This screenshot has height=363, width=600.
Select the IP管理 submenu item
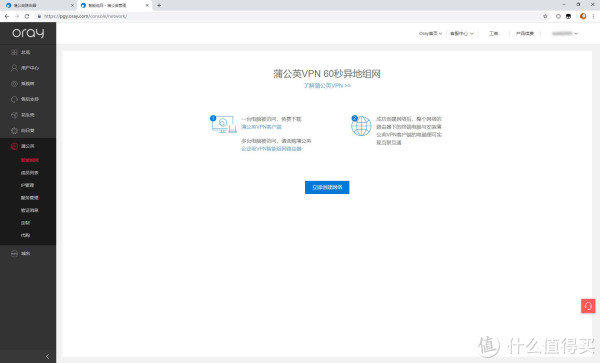(27, 185)
